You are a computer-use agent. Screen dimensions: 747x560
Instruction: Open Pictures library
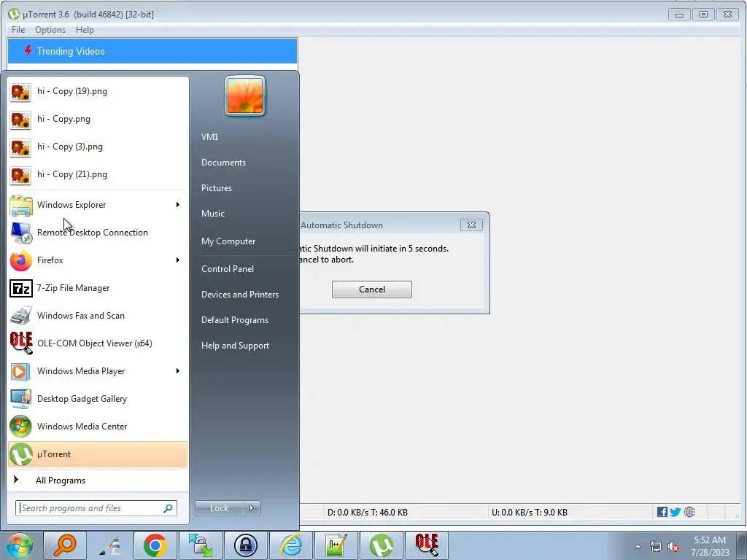point(217,188)
